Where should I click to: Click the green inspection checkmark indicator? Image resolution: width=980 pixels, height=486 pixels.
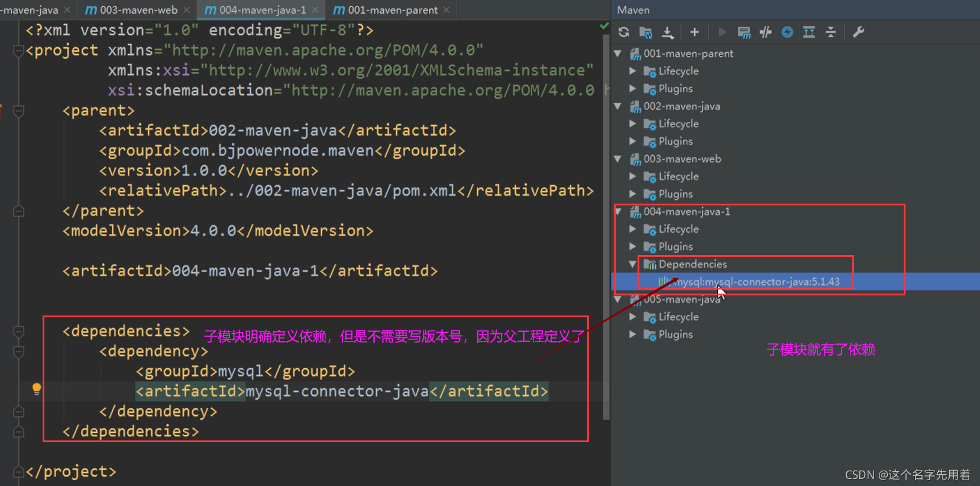[604, 26]
